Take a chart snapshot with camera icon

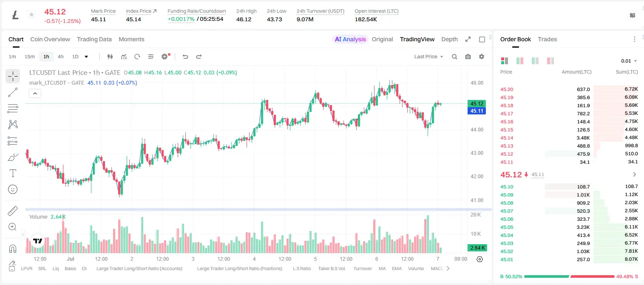click(468, 57)
